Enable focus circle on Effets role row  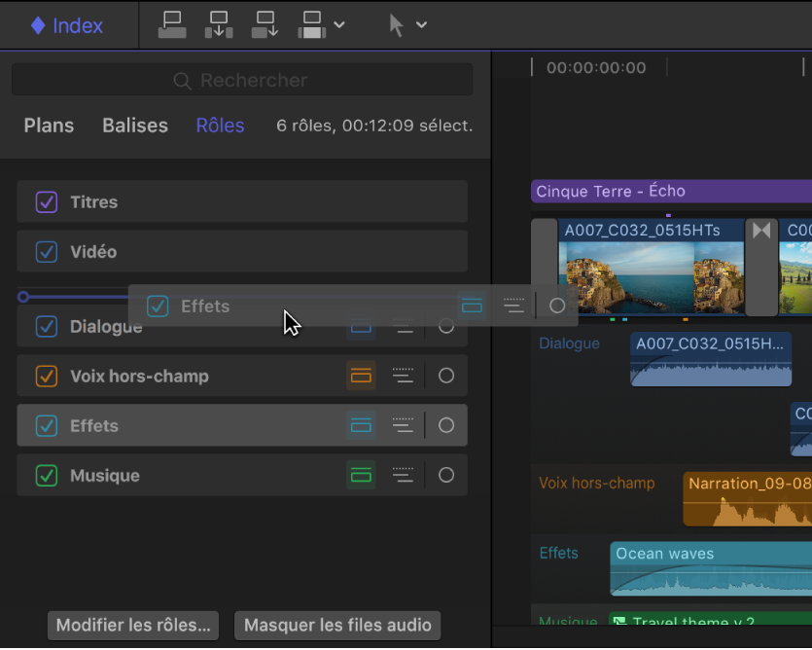coord(446,425)
